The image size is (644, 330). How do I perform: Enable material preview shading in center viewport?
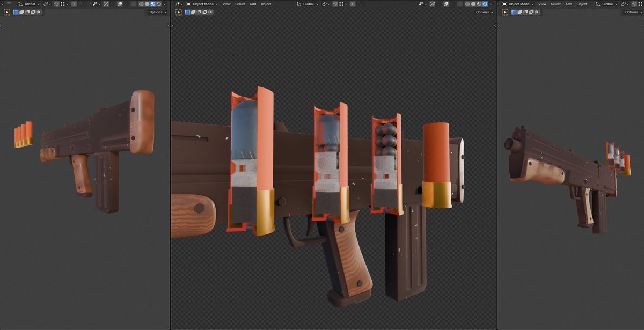479,4
